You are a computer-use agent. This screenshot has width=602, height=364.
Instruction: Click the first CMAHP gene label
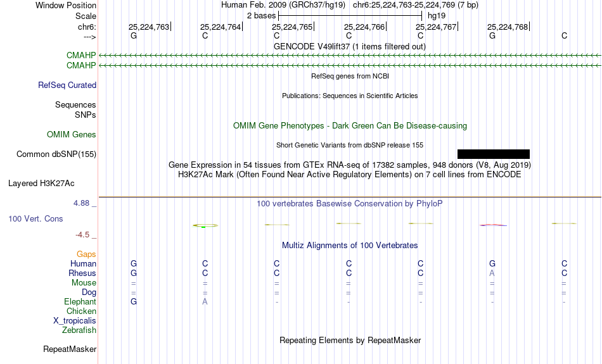coord(81,55)
